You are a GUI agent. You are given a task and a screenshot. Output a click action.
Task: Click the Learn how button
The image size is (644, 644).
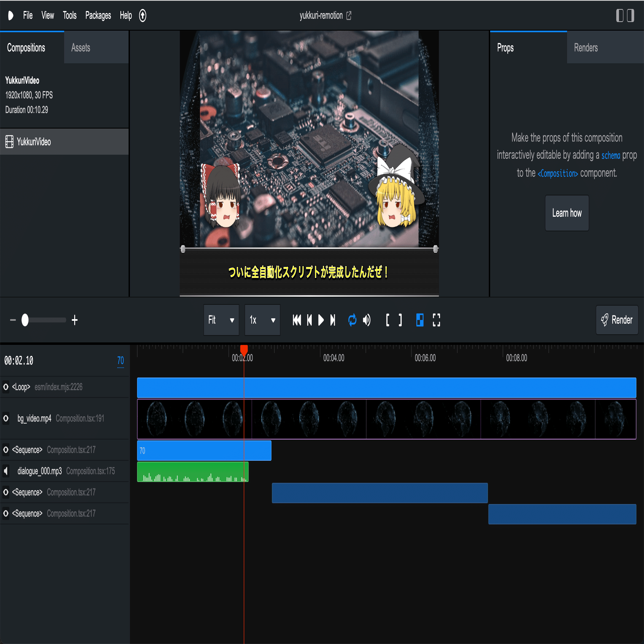coord(567,213)
